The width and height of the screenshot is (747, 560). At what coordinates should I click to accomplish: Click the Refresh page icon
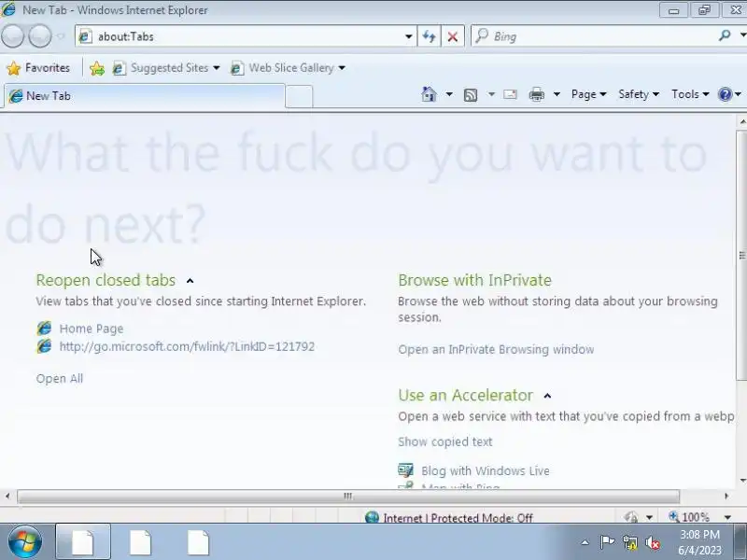tap(429, 36)
